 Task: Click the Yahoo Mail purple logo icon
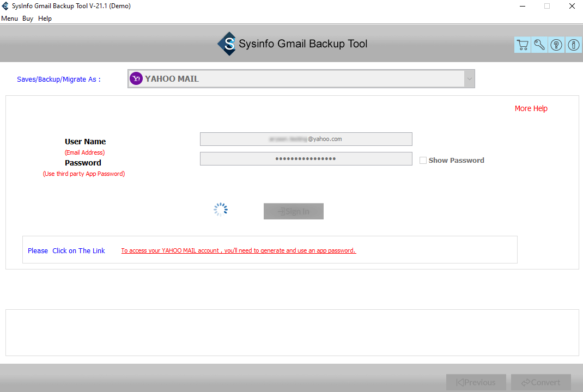click(136, 78)
